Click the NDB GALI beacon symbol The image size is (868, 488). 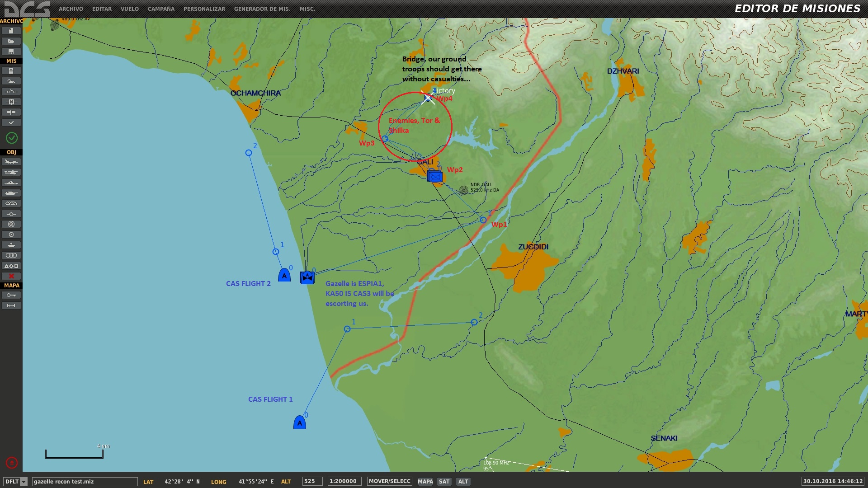(x=464, y=190)
